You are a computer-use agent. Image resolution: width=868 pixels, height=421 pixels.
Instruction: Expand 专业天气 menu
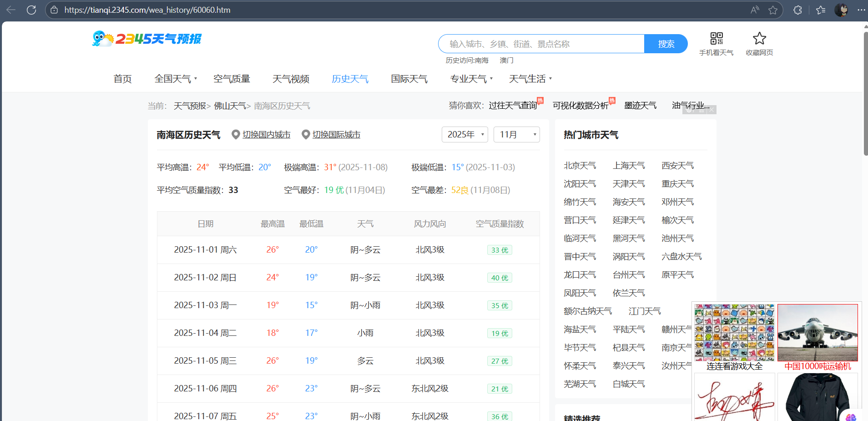471,79
